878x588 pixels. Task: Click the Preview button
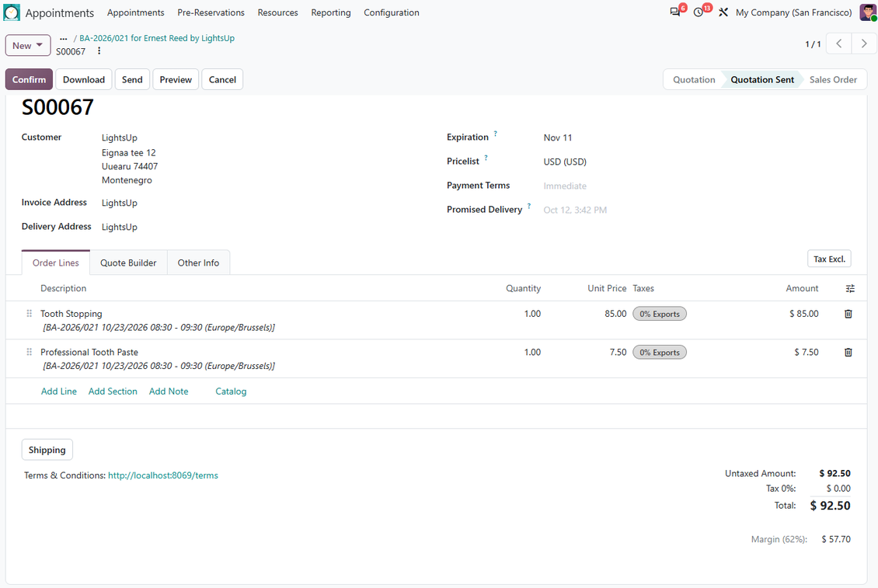click(176, 79)
